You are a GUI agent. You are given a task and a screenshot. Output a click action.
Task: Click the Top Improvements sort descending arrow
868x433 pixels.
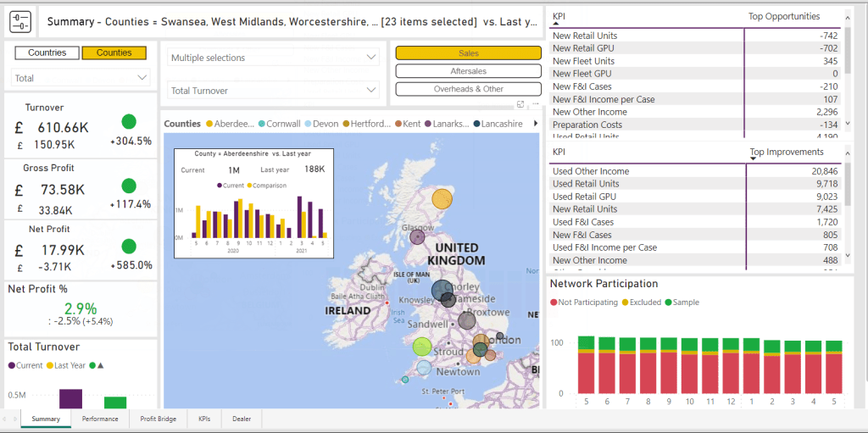click(x=753, y=159)
